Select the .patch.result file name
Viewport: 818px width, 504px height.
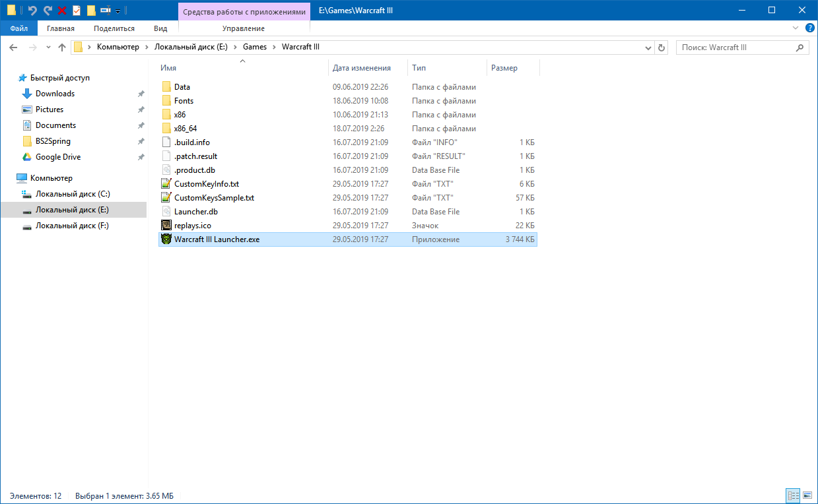(195, 156)
